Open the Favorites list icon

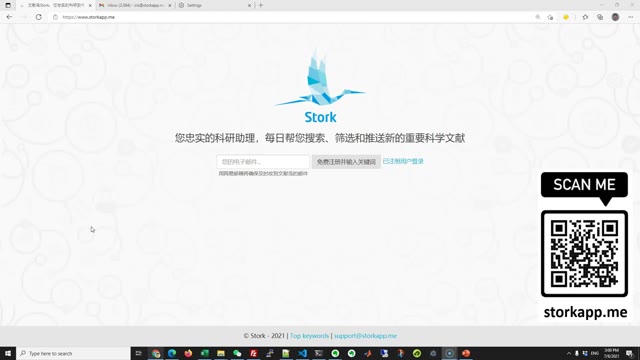pos(585,17)
